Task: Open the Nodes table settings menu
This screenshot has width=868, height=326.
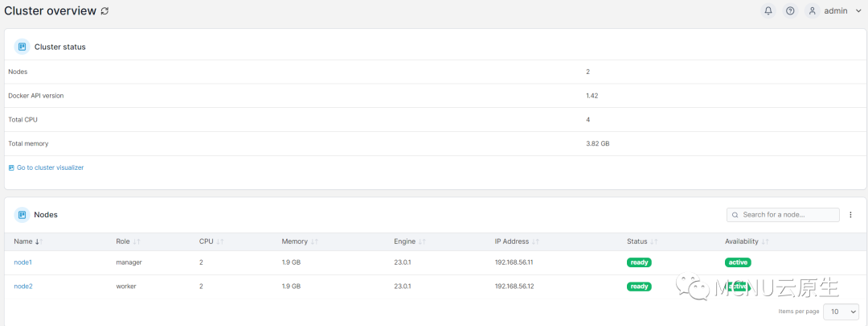Action: click(x=850, y=215)
